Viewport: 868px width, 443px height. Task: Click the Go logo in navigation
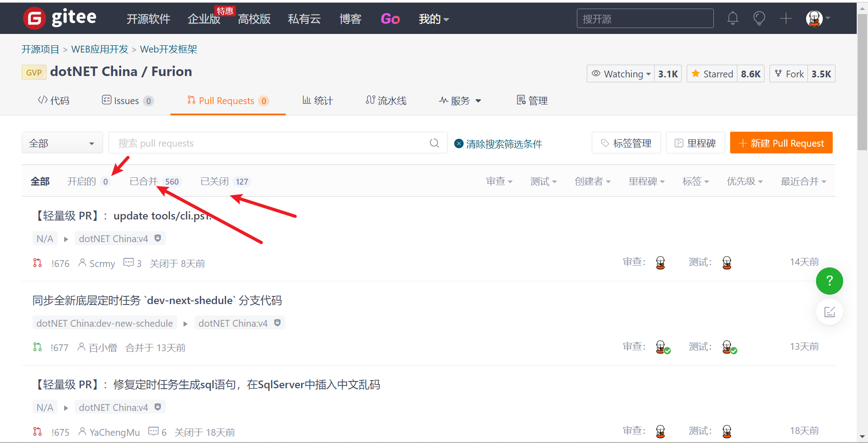tap(390, 19)
